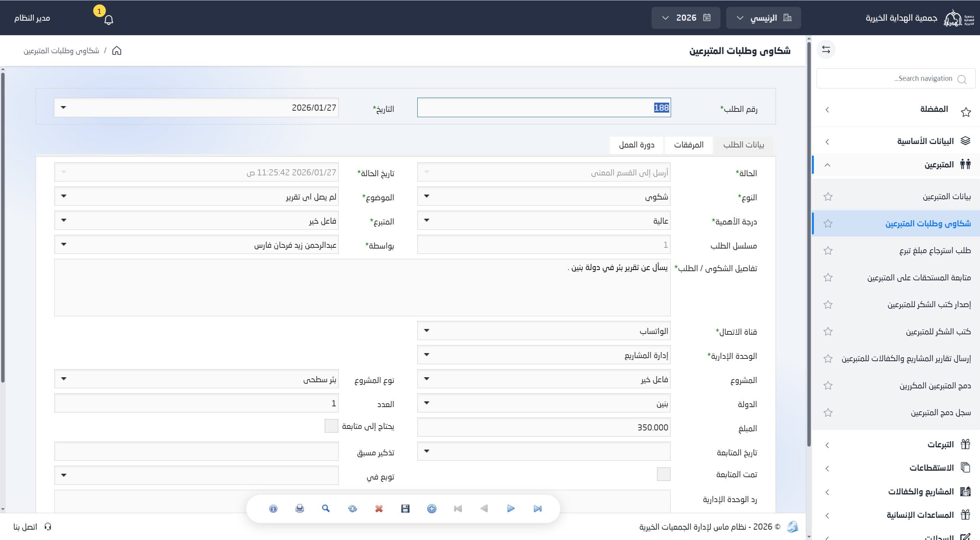
Task: Check the تمت المتابعة checkbox
Action: pos(663,474)
